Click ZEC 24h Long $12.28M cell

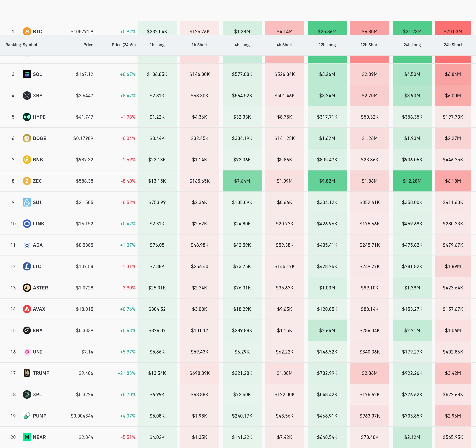tap(412, 181)
